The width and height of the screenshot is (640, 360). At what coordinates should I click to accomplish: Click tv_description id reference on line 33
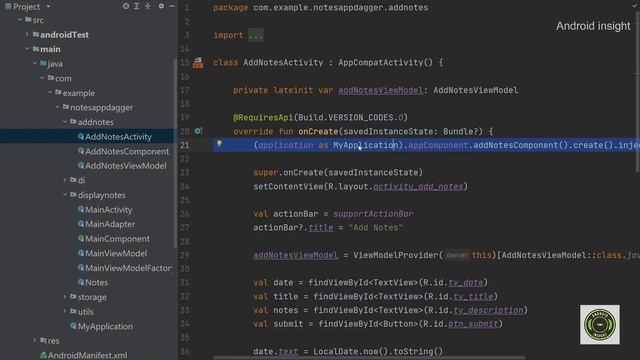[489, 310]
